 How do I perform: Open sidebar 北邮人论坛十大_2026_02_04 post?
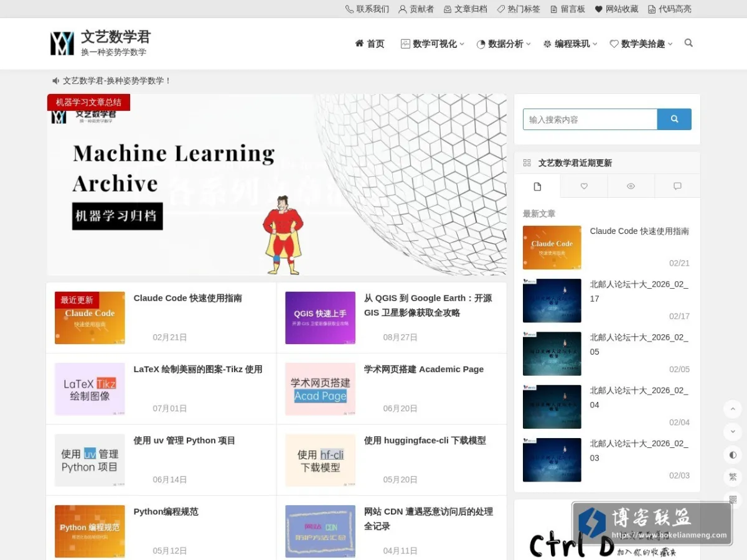click(639, 398)
